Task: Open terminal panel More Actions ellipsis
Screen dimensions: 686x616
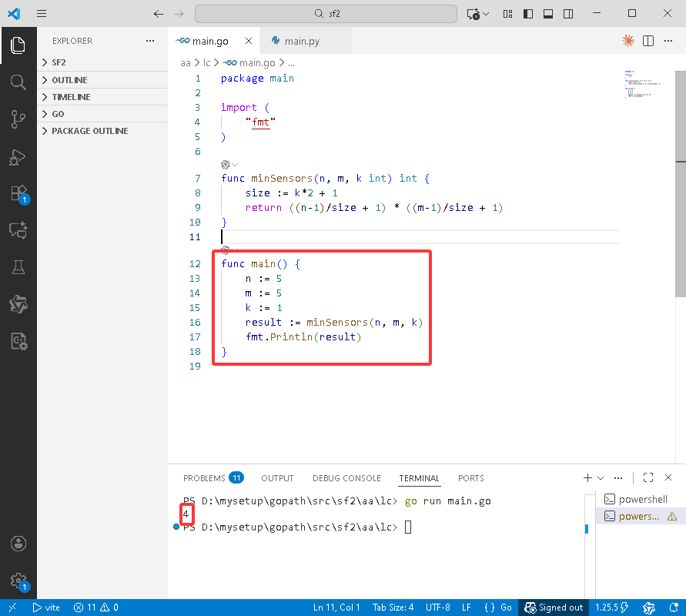Action: 617,477
